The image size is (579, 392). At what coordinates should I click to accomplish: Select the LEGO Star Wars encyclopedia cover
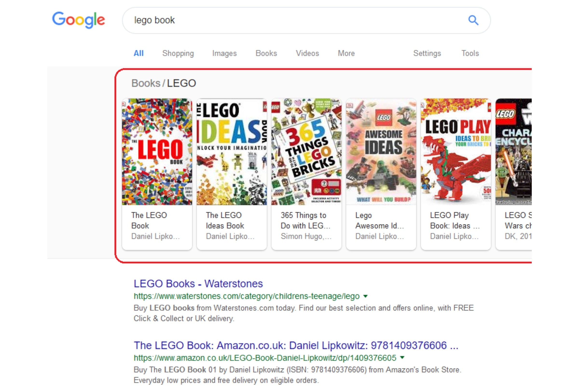(x=513, y=152)
